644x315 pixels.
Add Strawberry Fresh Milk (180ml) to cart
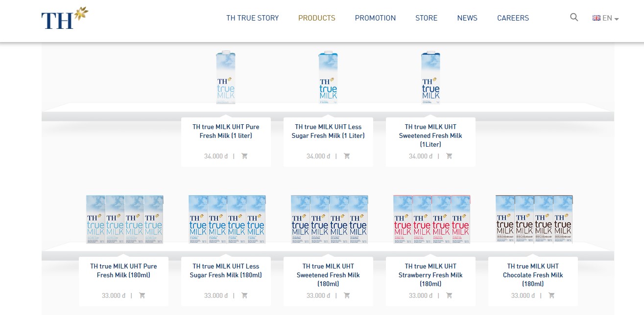tap(449, 295)
